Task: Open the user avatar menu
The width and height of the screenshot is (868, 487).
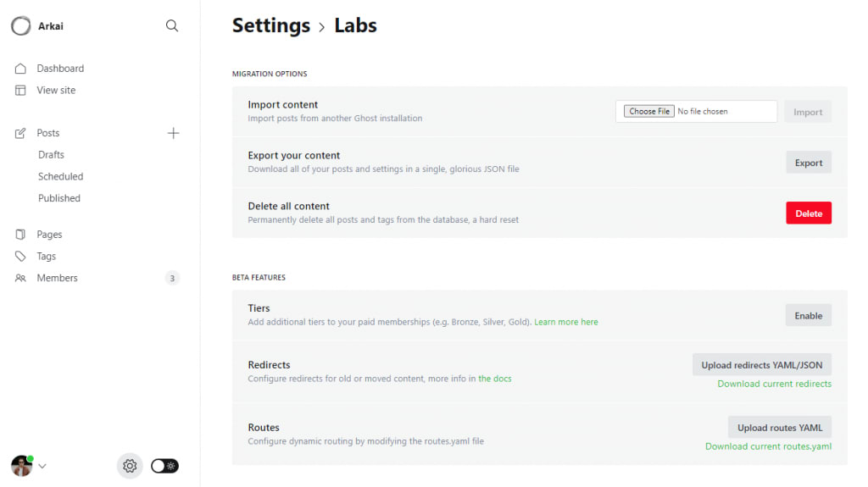Action: click(21, 466)
